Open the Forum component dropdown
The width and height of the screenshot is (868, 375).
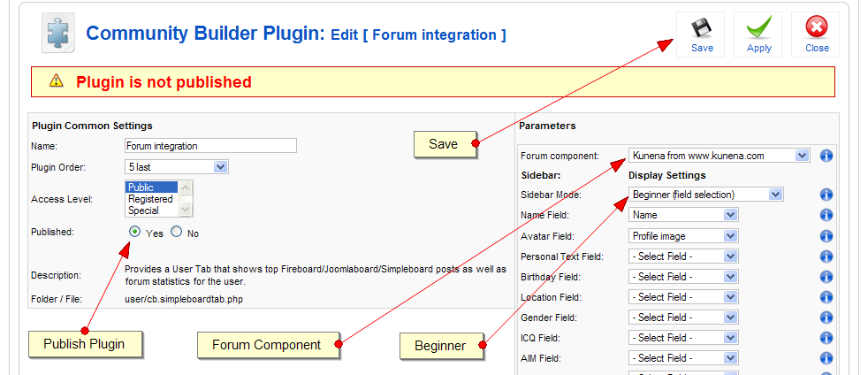point(719,156)
